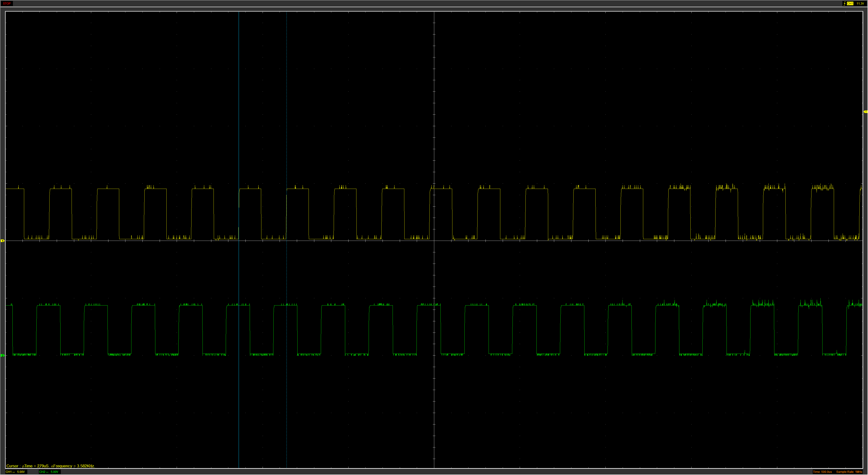868x475 pixels.
Task: Click the delta Frequency 3.582KHz readout
Action: coord(73,466)
